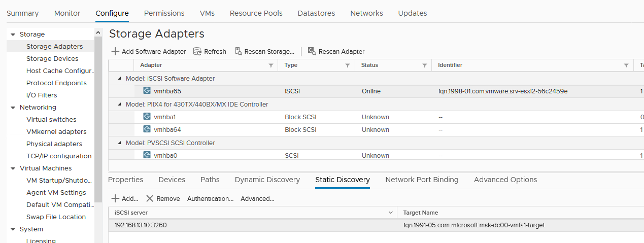Open the Adapter column filter dropdown
Viewport: 644px width, 243px height.
tap(270, 65)
